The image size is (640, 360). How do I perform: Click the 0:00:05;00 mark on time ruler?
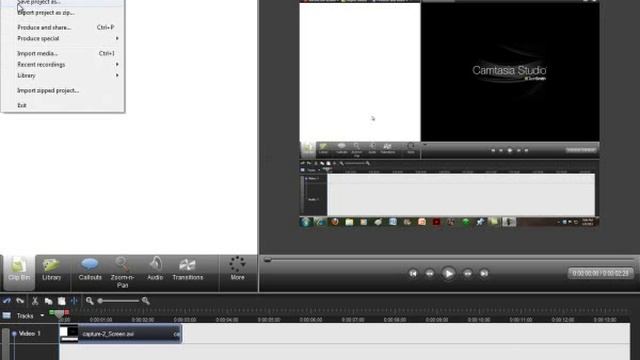269,320
